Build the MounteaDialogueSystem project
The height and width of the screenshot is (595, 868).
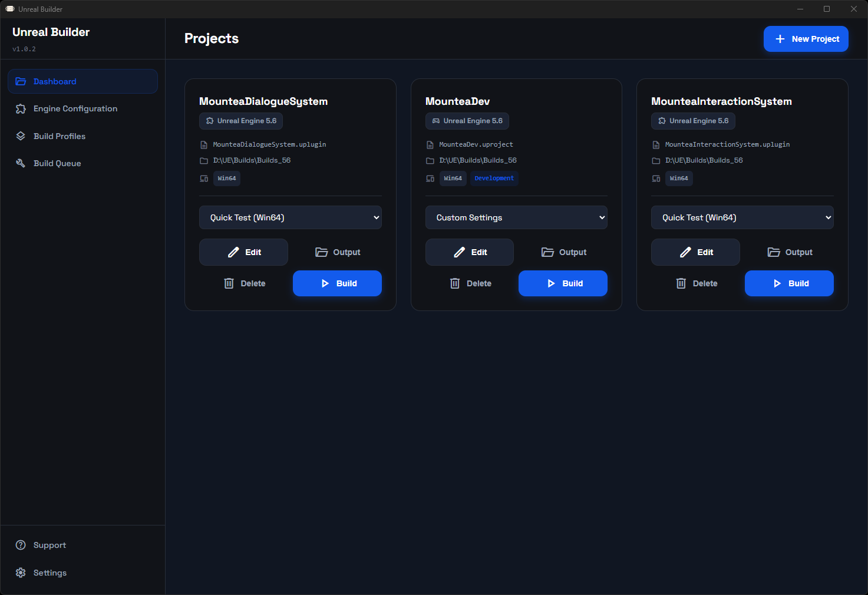(x=338, y=283)
